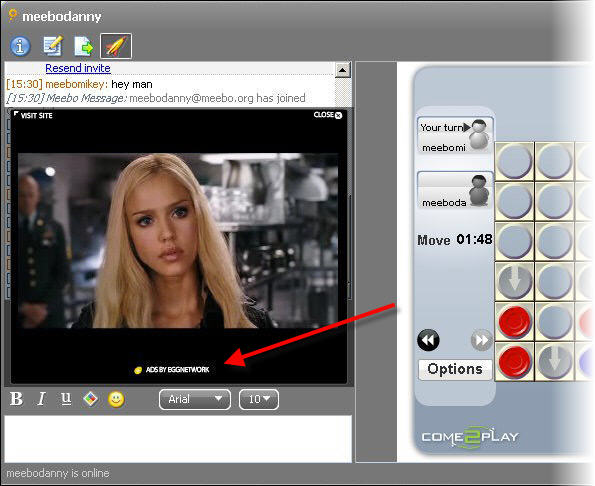This screenshot has width=595, height=486.
Task: Expand the Arial font dropdown
Action: pyautogui.click(x=195, y=399)
